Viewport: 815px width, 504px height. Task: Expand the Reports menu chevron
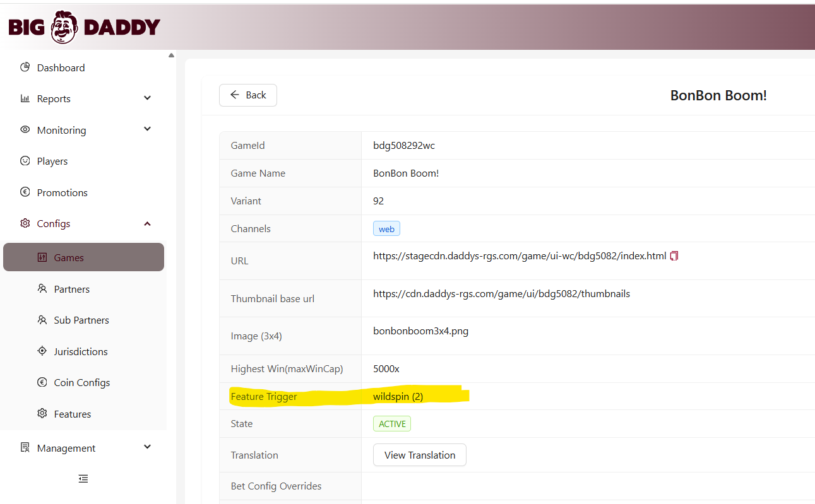148,98
